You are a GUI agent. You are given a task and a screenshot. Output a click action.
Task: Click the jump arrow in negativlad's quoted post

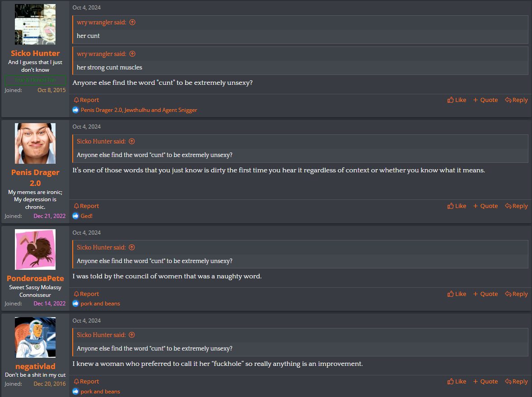point(132,335)
